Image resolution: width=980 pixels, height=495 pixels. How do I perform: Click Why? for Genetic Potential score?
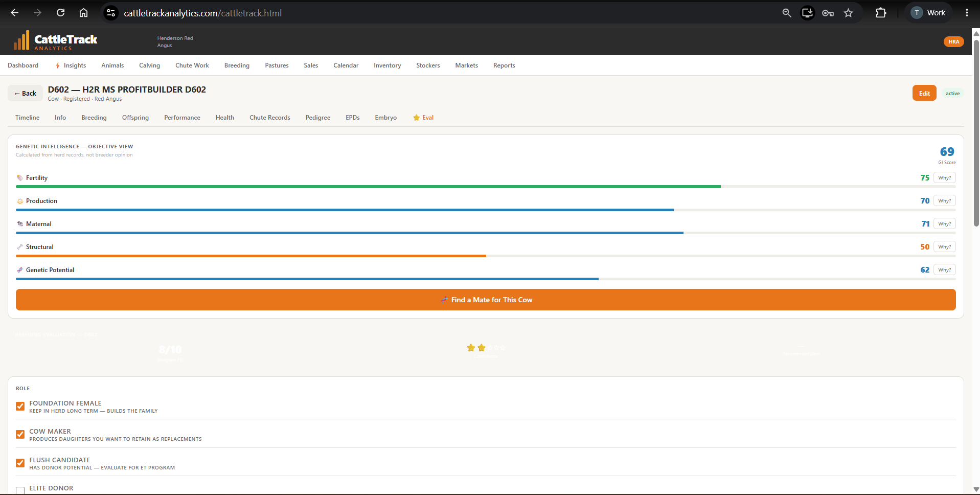944,270
